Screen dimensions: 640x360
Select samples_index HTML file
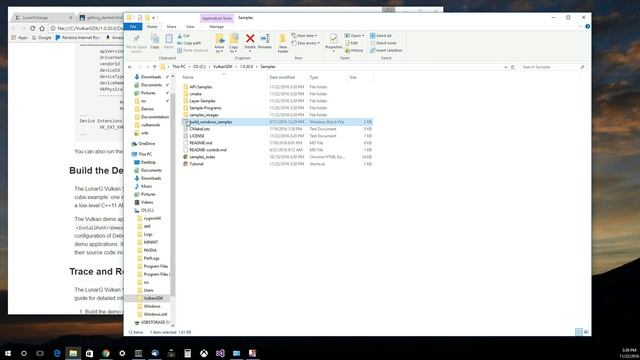click(202, 157)
